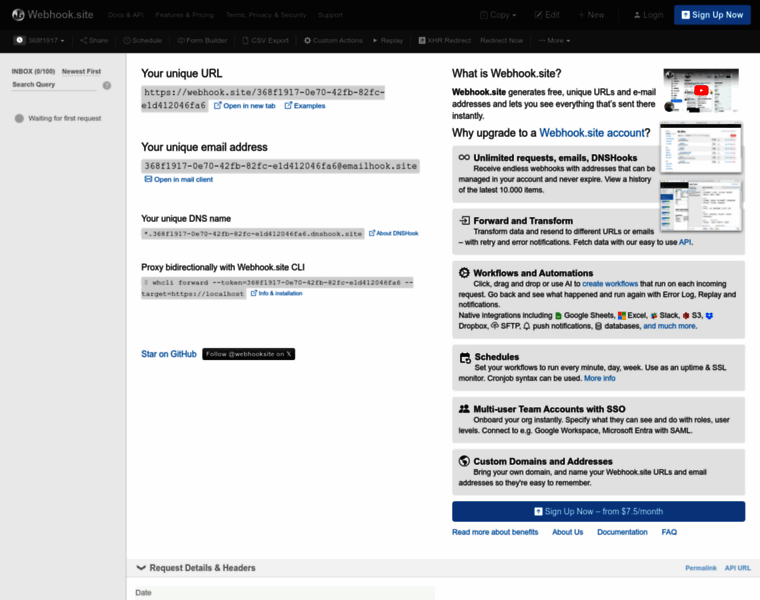Click Sign Up Now from $7.5/month
The width and height of the screenshot is (760, 600).
(599, 511)
